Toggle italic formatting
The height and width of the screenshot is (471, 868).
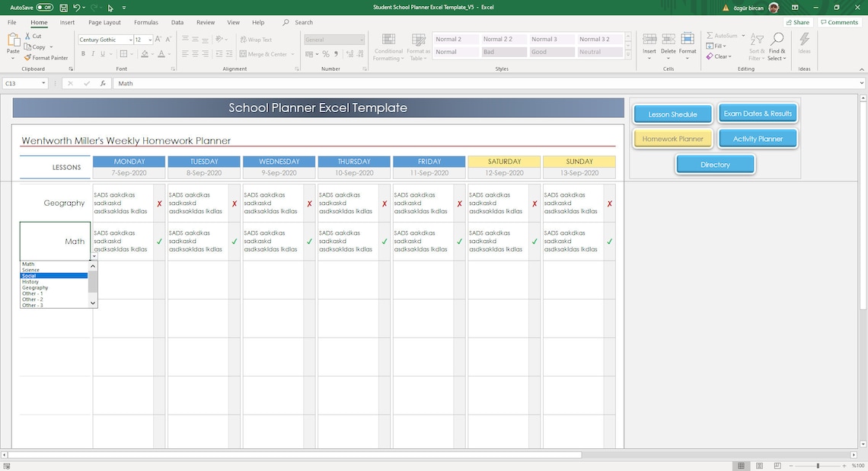point(91,53)
